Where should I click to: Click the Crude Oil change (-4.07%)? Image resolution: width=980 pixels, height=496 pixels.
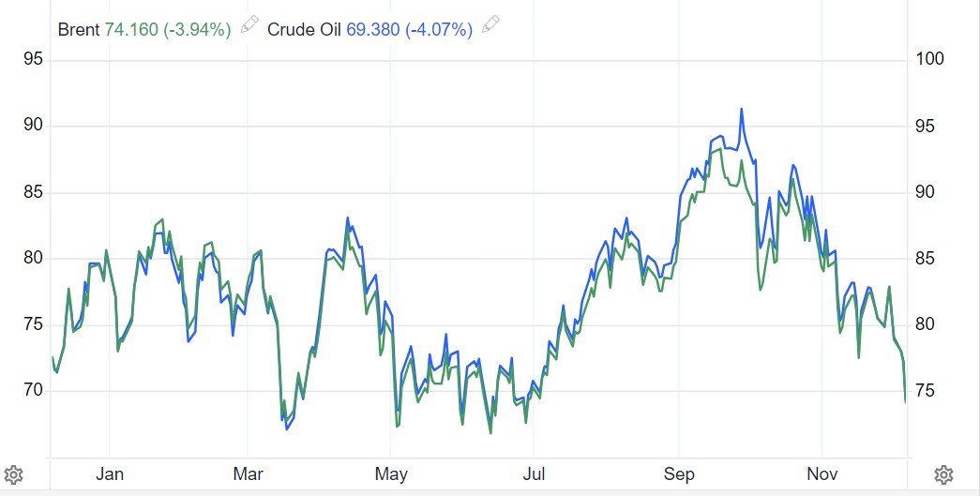click(x=440, y=29)
